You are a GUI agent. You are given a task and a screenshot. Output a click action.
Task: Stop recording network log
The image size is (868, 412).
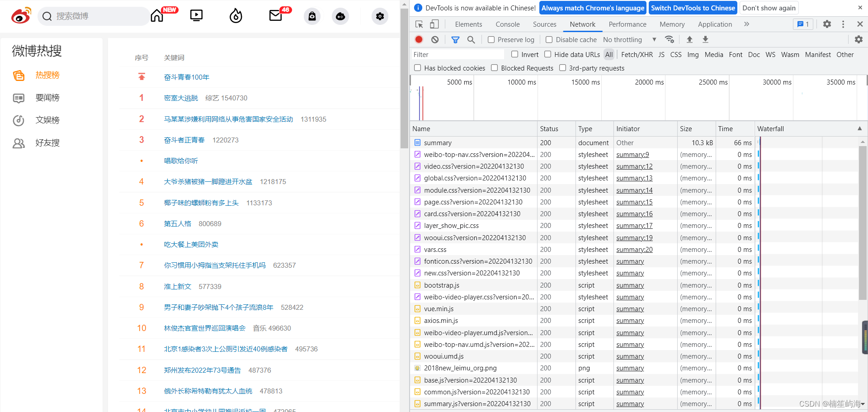pos(419,39)
